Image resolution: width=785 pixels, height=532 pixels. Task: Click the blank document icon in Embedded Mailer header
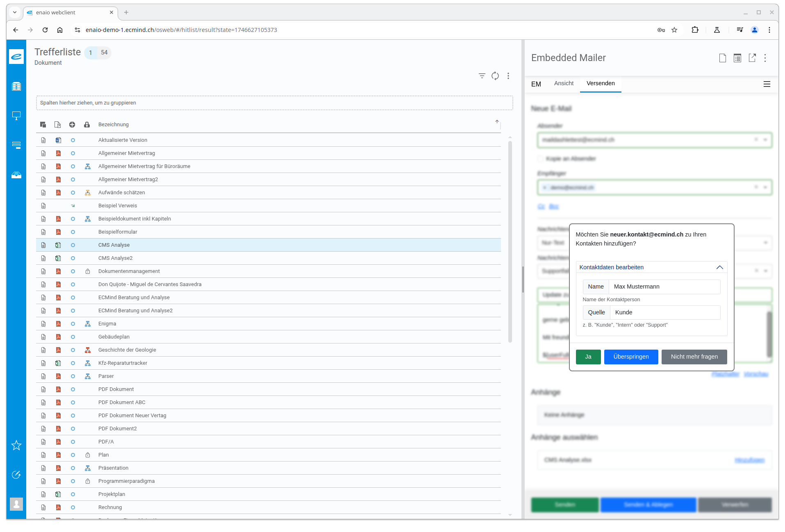[x=723, y=58]
